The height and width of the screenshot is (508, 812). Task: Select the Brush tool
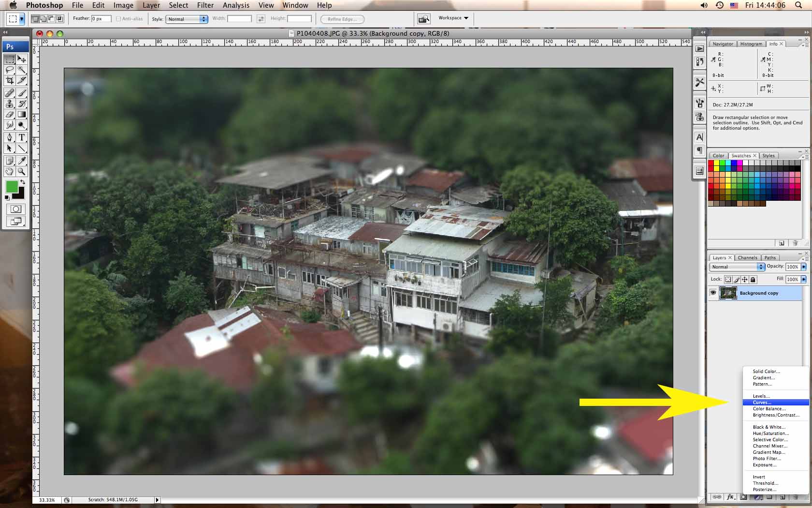[x=22, y=93]
